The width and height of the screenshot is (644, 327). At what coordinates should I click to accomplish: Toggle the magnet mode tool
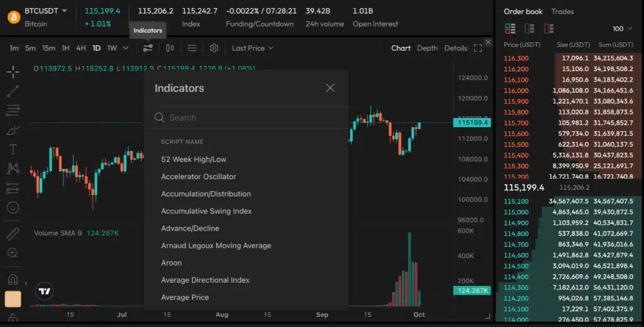(x=13, y=280)
